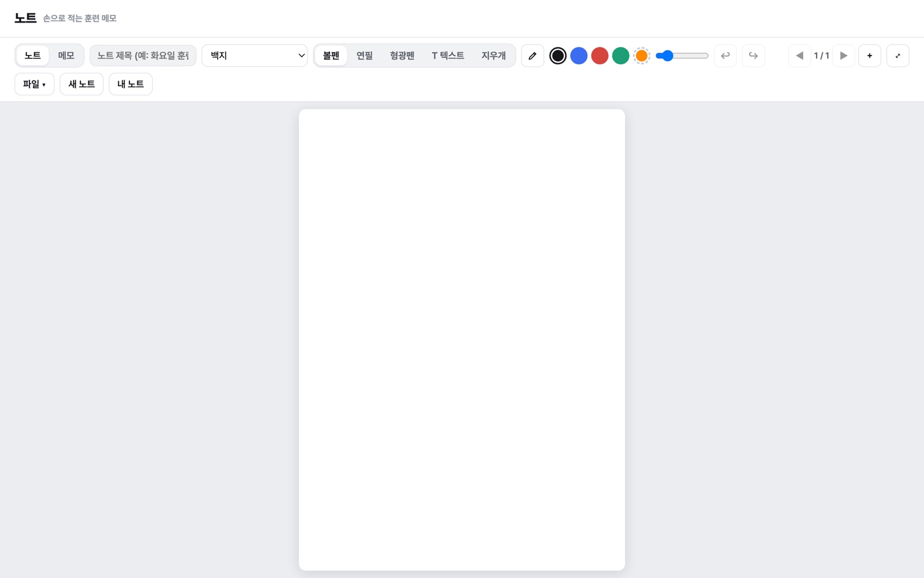
Task: Switch to the 메모 mode tab
Action: (66, 55)
